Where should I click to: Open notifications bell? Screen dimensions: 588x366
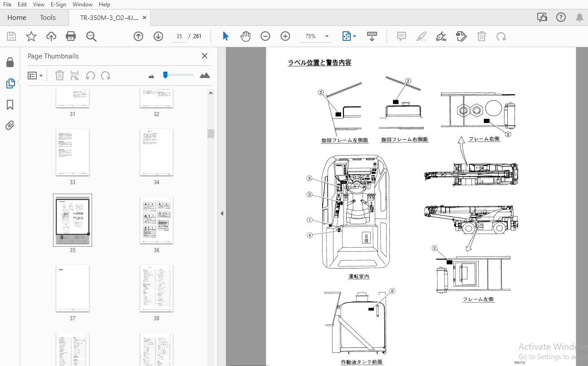(x=579, y=17)
